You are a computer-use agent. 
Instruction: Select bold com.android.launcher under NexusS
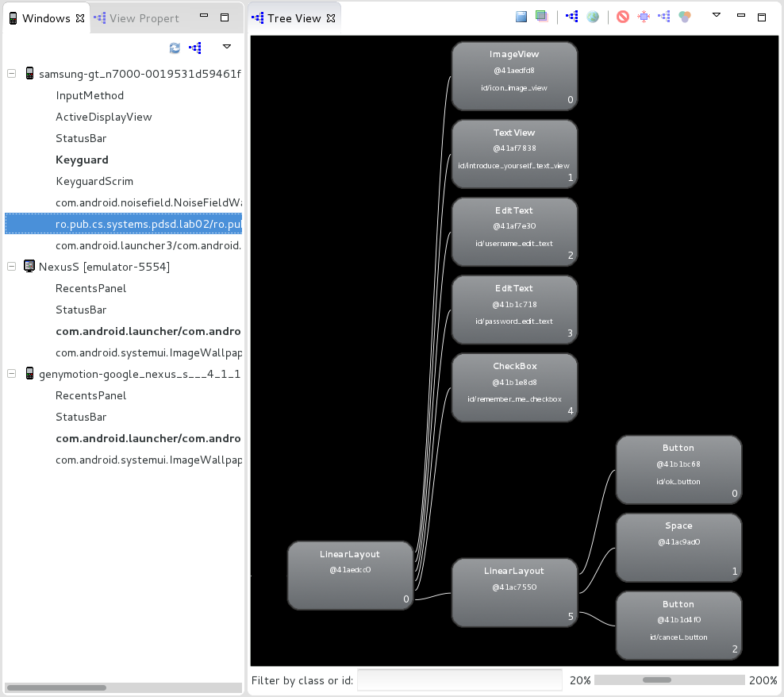tap(148, 331)
